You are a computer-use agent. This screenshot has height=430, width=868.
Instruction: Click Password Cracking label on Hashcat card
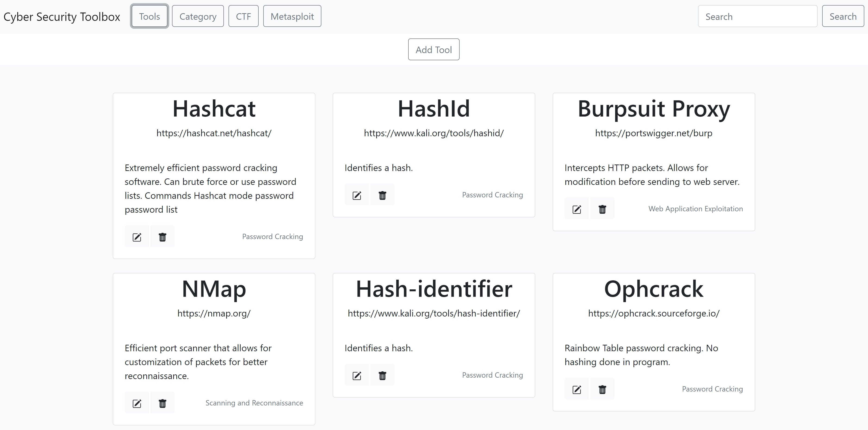273,237
